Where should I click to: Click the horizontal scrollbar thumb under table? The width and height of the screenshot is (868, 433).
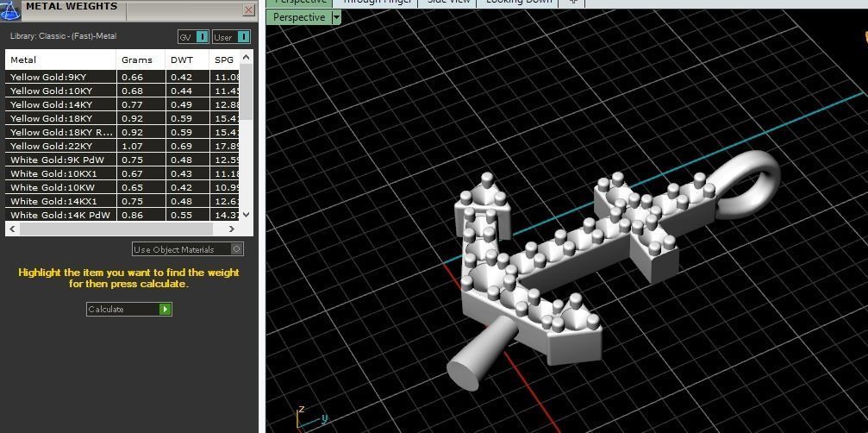(x=116, y=229)
